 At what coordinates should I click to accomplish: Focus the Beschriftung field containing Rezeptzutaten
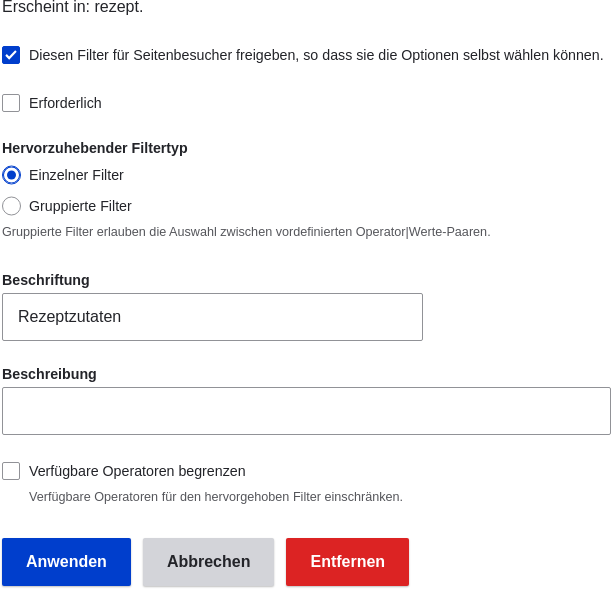(212, 317)
